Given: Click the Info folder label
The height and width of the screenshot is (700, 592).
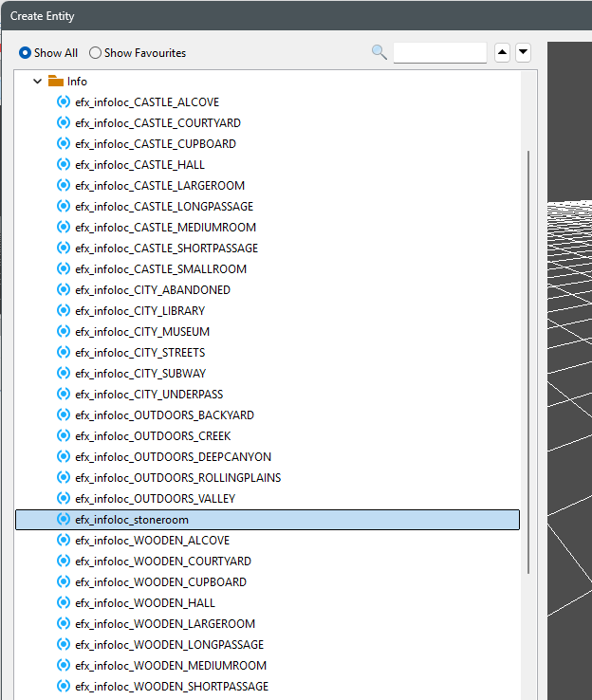Looking at the screenshot, I should click(x=77, y=82).
